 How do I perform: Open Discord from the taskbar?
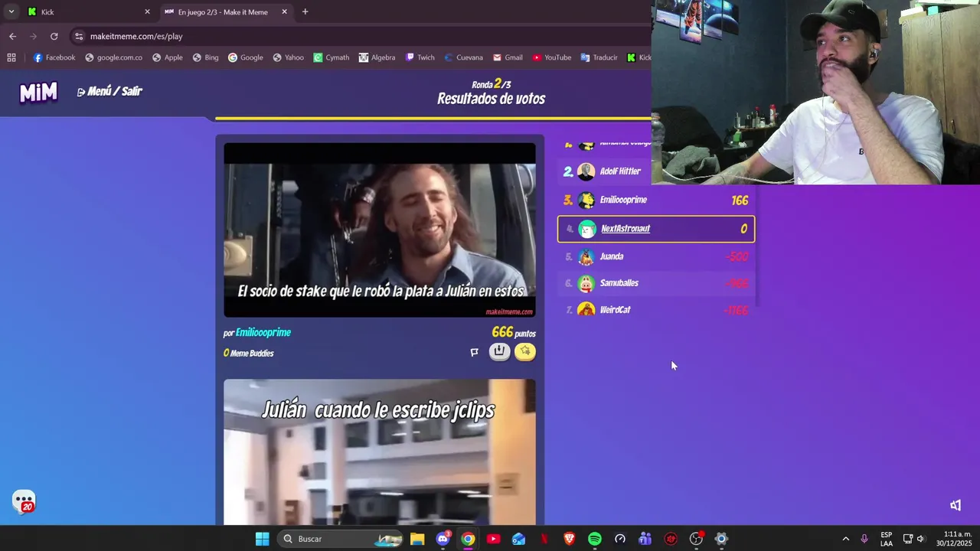(x=443, y=539)
